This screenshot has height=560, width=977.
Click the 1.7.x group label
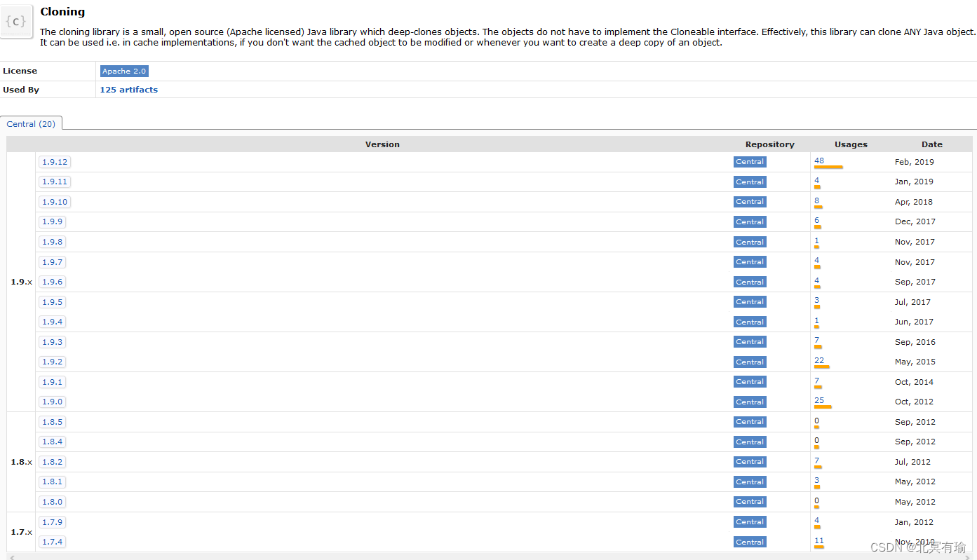(x=21, y=532)
